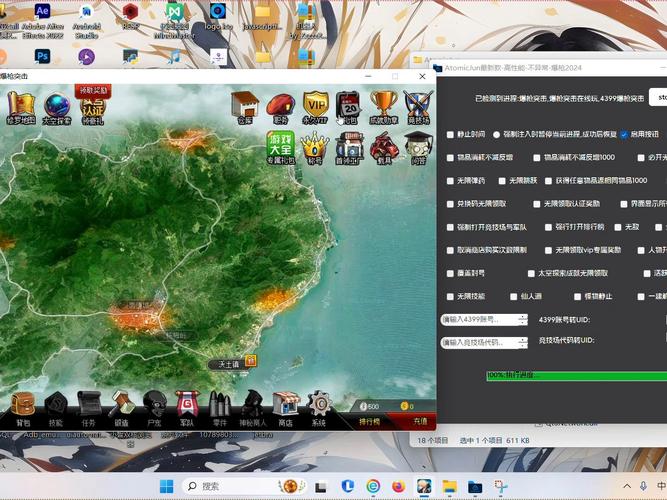Screen dimensions: 667x500
Task: Open the 军队 banner icon
Action: click(x=187, y=409)
